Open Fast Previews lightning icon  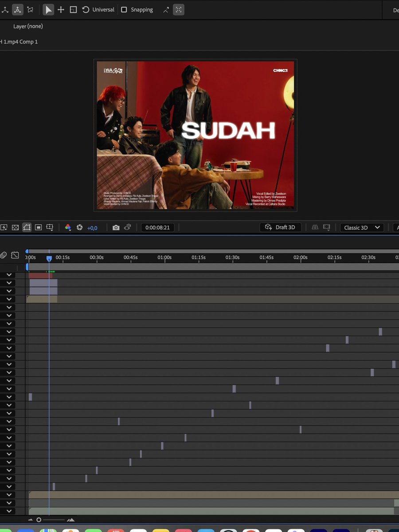pyautogui.click(x=4, y=227)
